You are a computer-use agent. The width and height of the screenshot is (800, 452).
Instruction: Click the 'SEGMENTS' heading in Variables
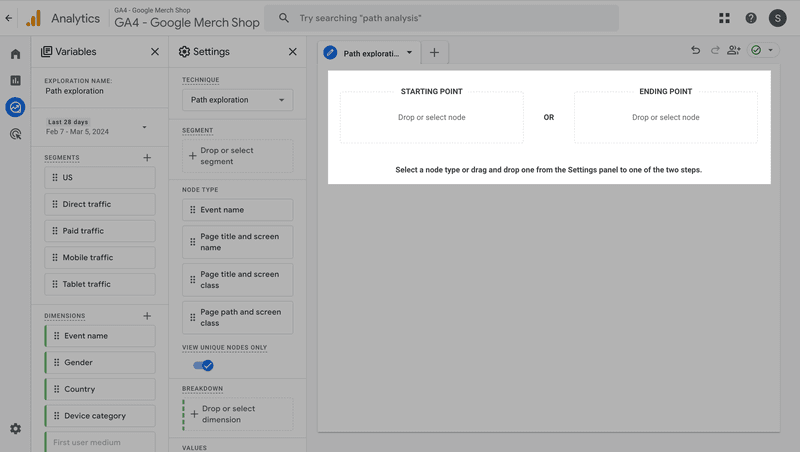(x=62, y=158)
